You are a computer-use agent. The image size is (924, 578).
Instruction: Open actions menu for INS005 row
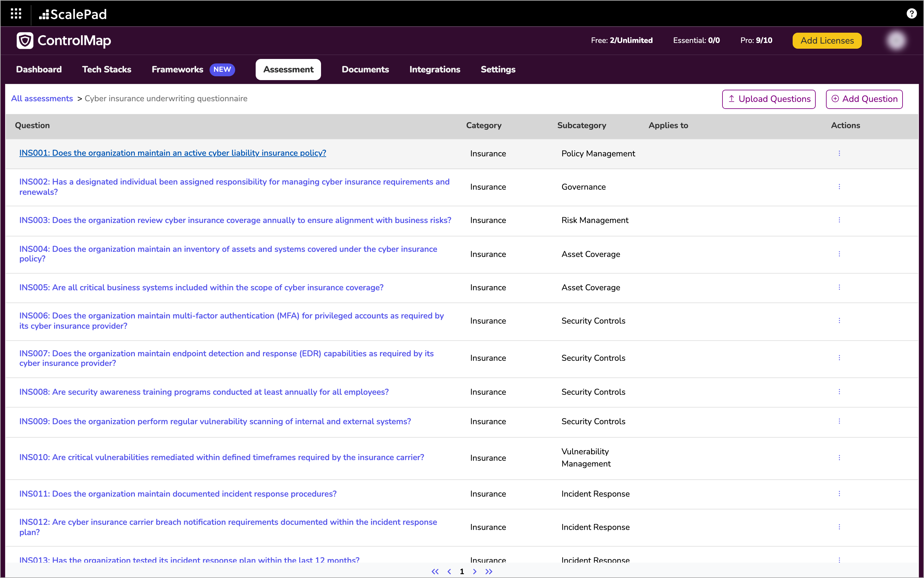(839, 287)
